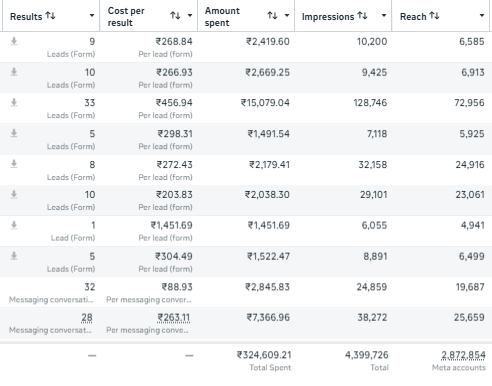Sort by Amount spent arrows
The image size is (492, 386).
[272, 15]
